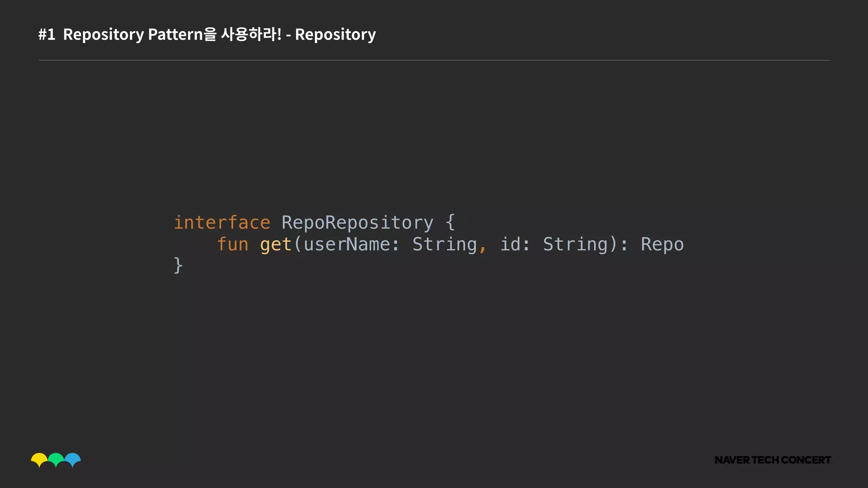Click the "userName: String," parameter

[395, 245]
